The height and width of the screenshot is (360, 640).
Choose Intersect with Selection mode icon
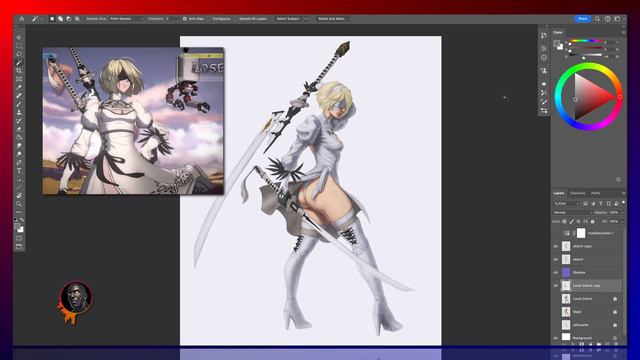click(x=77, y=19)
